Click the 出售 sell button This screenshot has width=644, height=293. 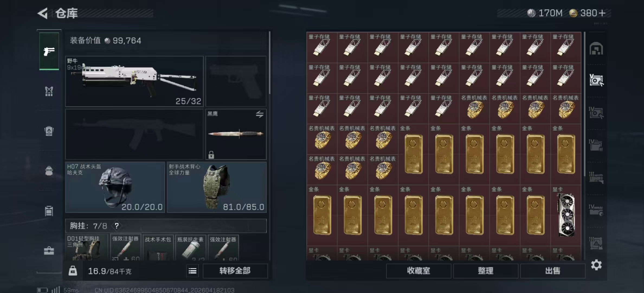[553, 271]
